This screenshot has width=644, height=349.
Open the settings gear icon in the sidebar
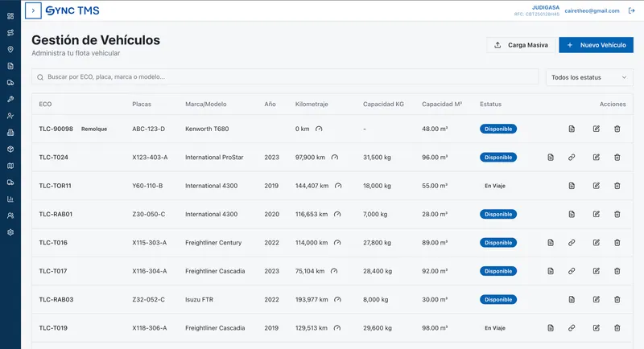[x=10, y=232]
